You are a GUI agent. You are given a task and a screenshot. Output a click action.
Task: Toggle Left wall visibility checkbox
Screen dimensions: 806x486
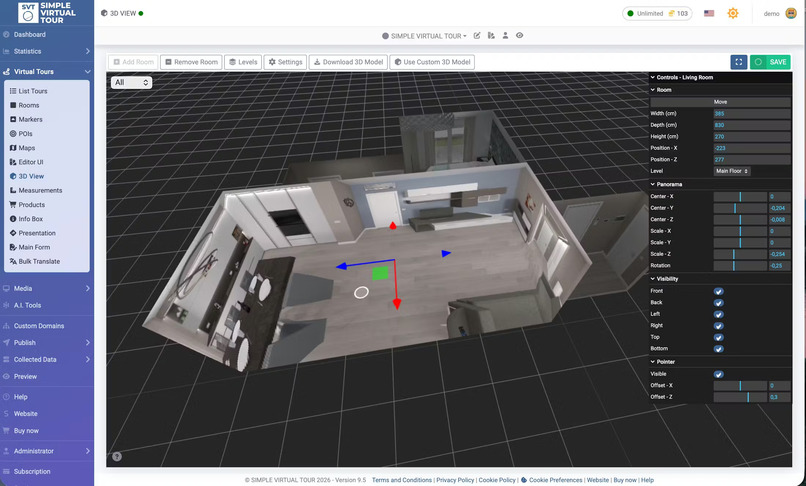(x=719, y=314)
